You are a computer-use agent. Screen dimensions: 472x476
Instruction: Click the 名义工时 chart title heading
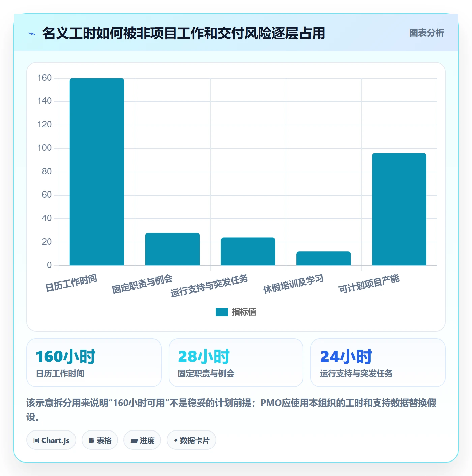tap(183, 33)
